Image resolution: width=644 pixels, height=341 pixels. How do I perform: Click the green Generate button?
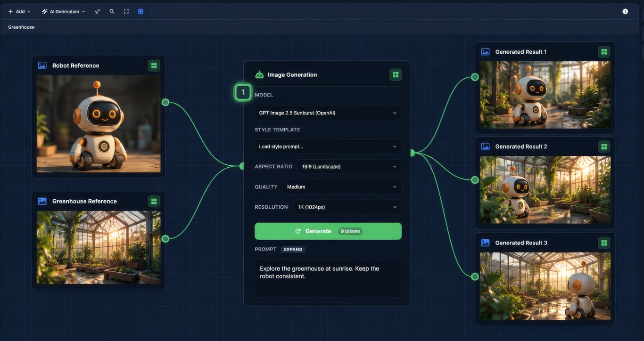(328, 231)
